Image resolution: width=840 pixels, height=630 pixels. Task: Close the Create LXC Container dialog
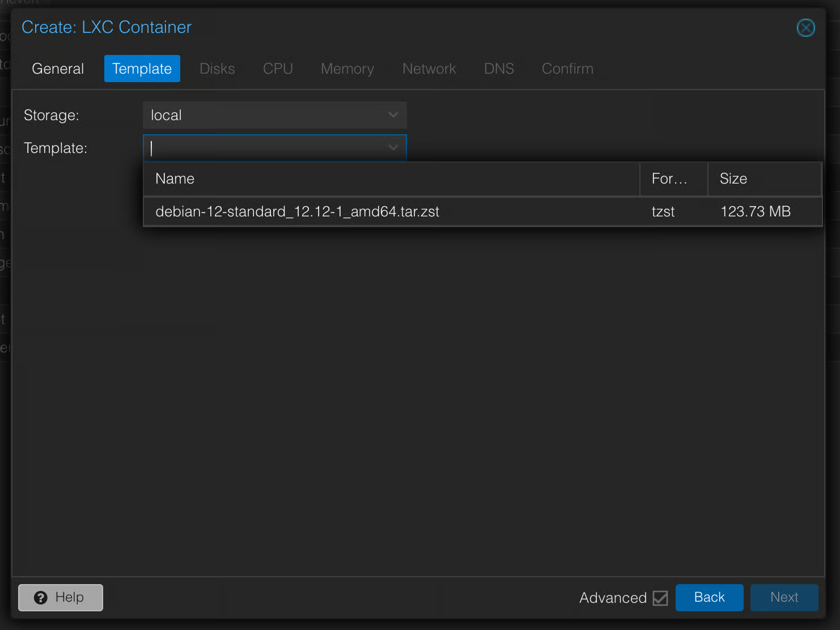805,28
